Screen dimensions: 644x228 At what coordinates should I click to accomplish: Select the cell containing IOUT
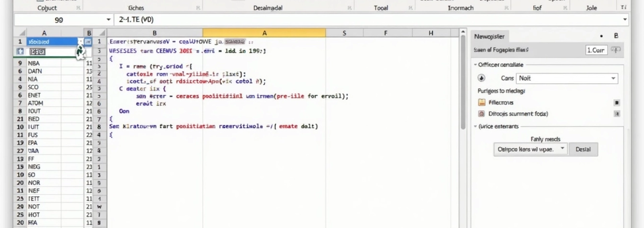tap(44, 111)
